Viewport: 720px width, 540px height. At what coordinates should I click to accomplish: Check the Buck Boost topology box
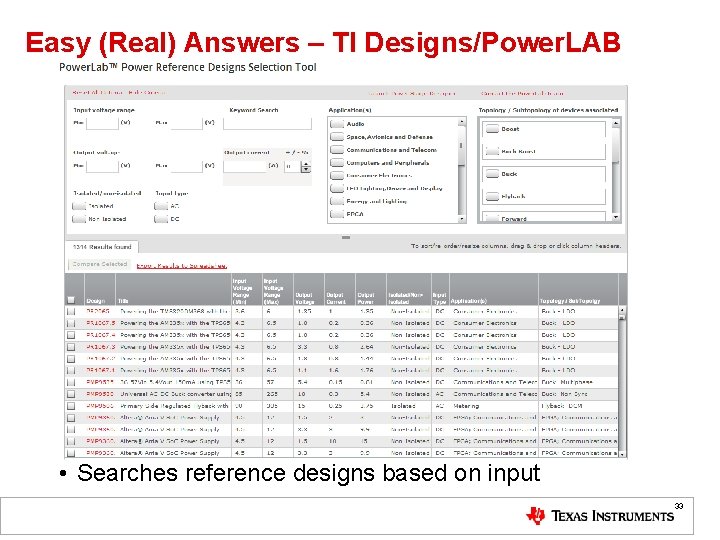pos(492,151)
